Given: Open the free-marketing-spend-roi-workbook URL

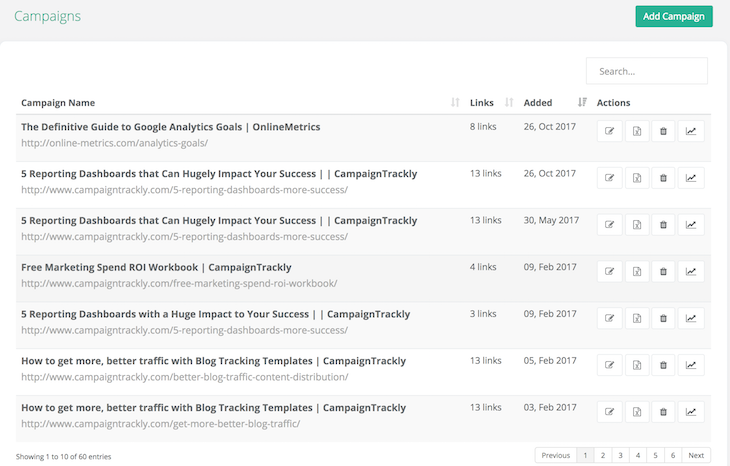Looking at the screenshot, I should coord(179,284).
